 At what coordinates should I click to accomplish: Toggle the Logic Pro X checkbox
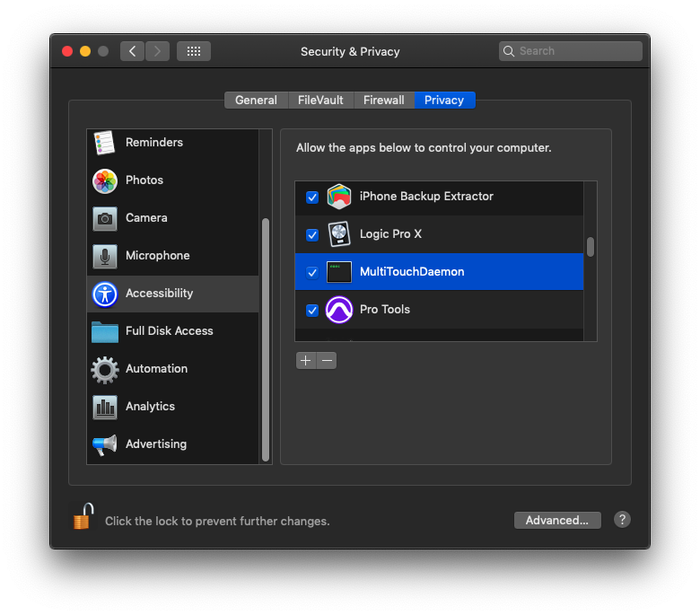pos(312,234)
